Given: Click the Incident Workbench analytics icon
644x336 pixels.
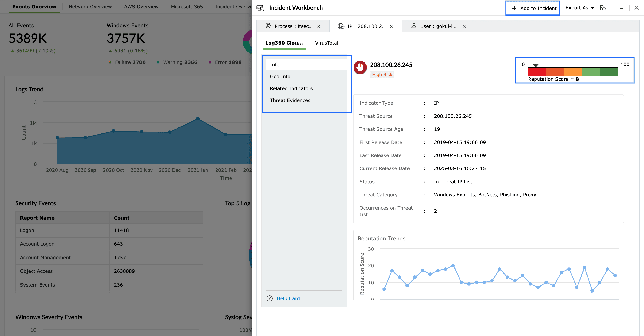Looking at the screenshot, I should (260, 8).
